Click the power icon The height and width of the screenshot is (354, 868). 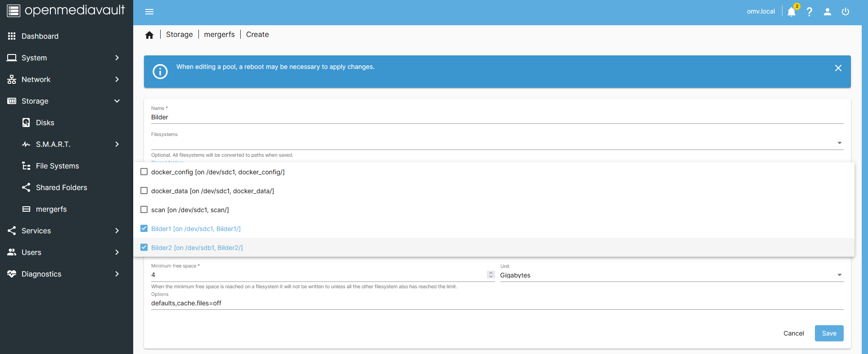pyautogui.click(x=846, y=12)
